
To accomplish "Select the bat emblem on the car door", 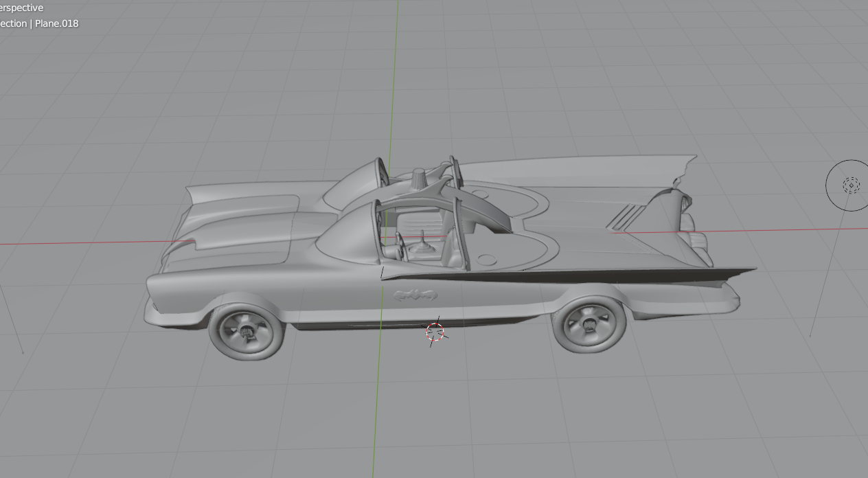I will point(415,295).
